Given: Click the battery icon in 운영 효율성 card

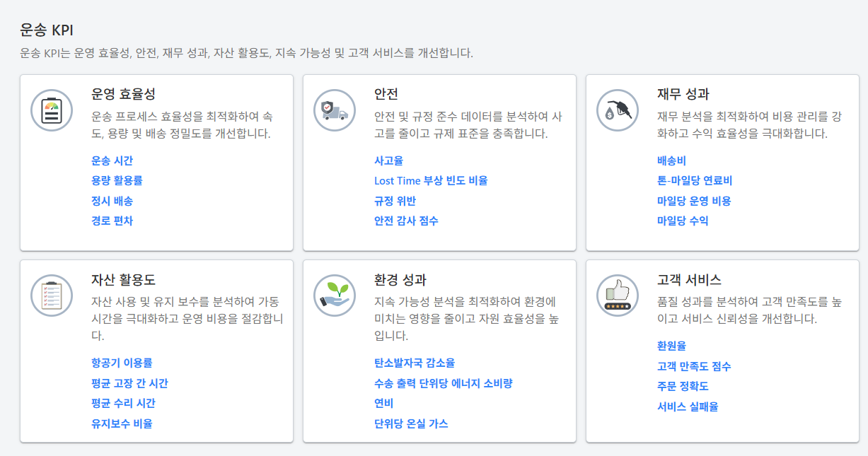Looking at the screenshot, I should coord(51,110).
